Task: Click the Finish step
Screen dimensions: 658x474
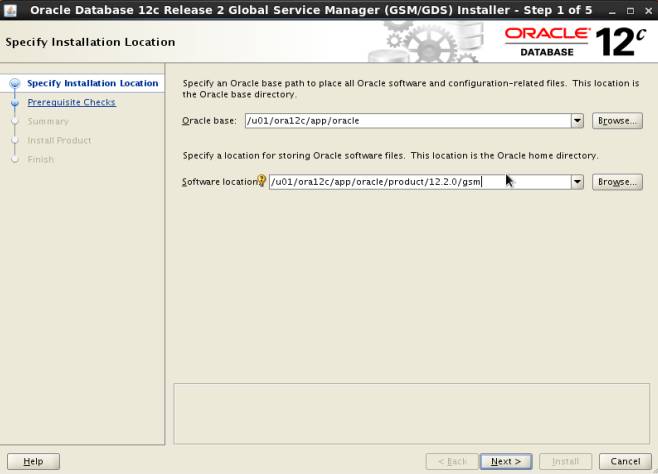Action: coord(40,159)
